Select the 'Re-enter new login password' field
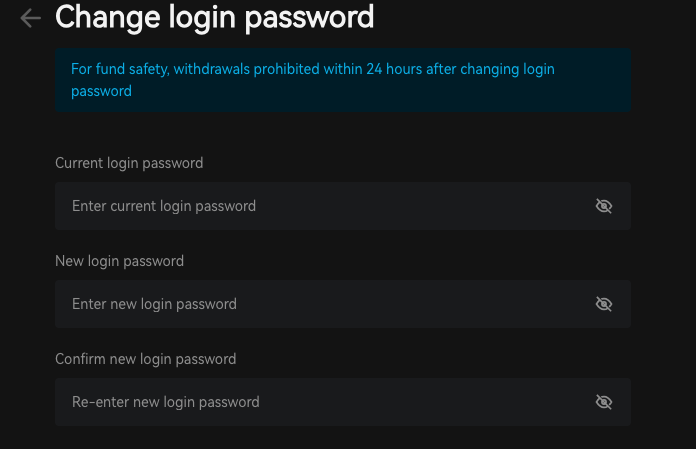 (x=343, y=402)
